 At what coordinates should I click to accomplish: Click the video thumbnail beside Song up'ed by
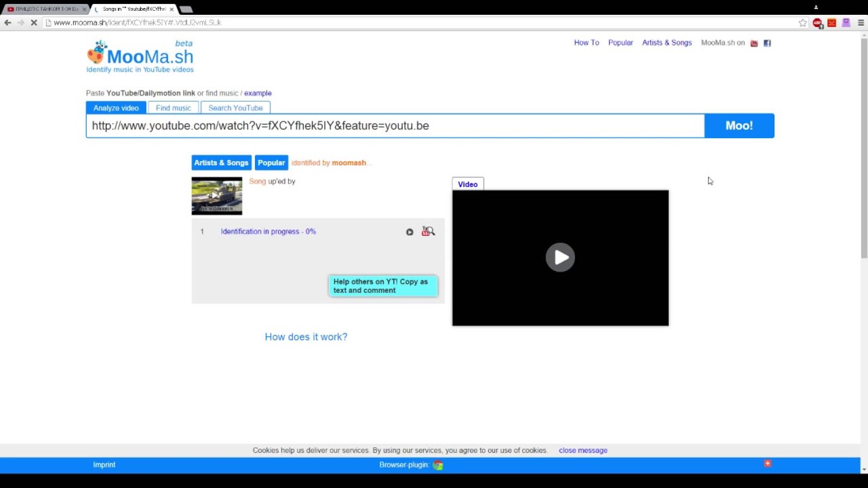(x=217, y=196)
